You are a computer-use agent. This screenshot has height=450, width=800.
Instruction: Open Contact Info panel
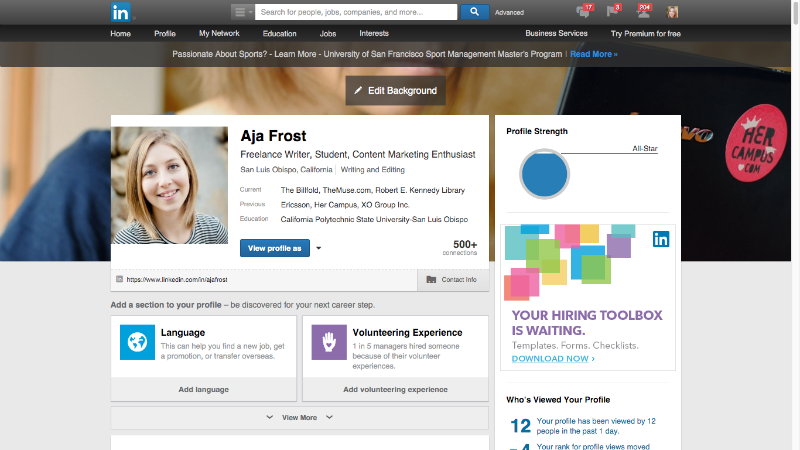coord(452,280)
